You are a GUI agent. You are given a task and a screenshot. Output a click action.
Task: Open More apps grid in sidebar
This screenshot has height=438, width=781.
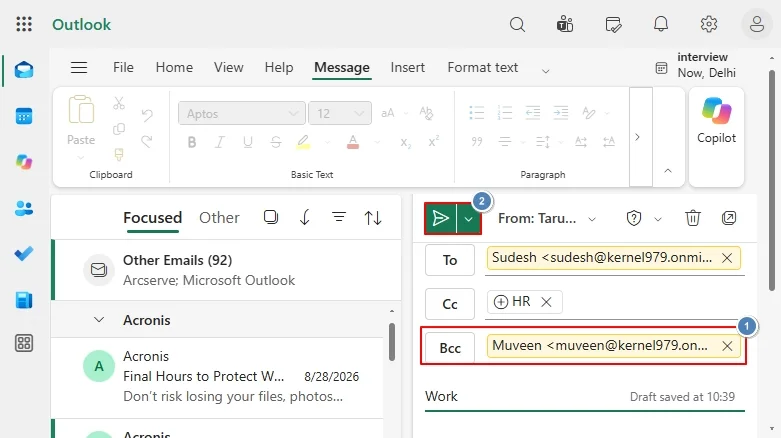click(24, 343)
